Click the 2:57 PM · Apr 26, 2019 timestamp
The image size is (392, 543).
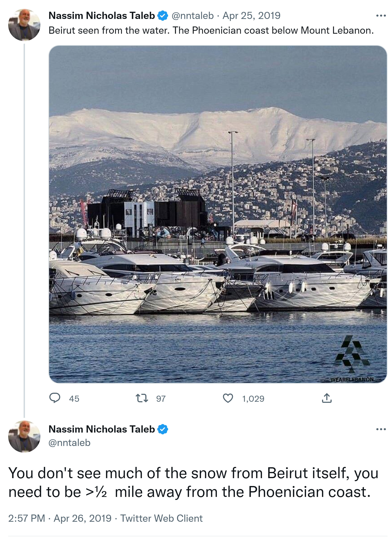click(60, 518)
